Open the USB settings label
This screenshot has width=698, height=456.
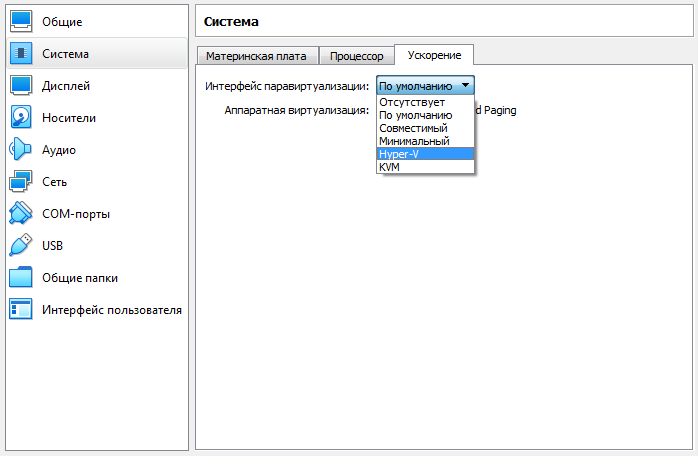tap(53, 246)
